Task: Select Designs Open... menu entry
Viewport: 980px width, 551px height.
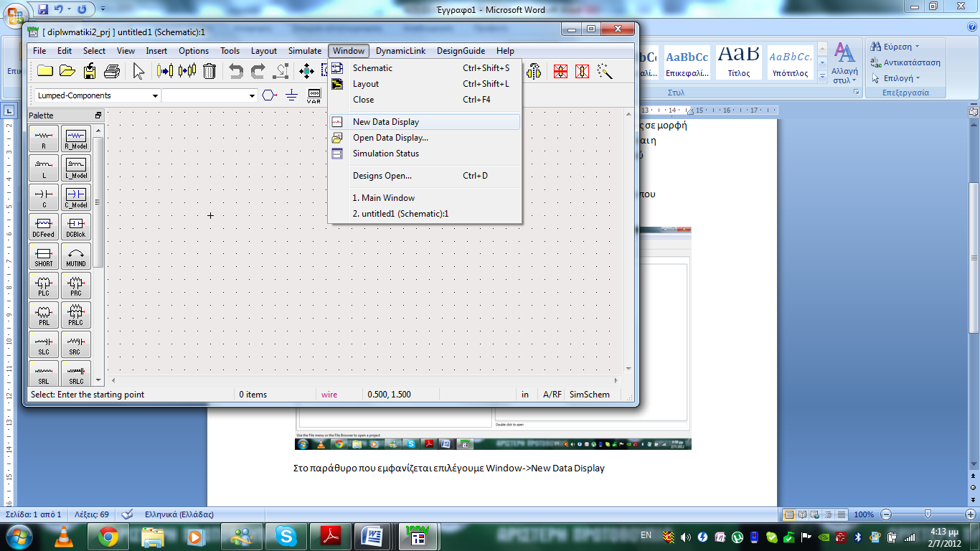Action: point(425,176)
